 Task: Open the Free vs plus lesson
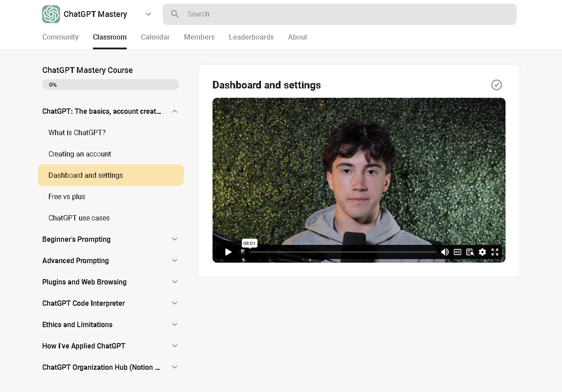point(111,196)
